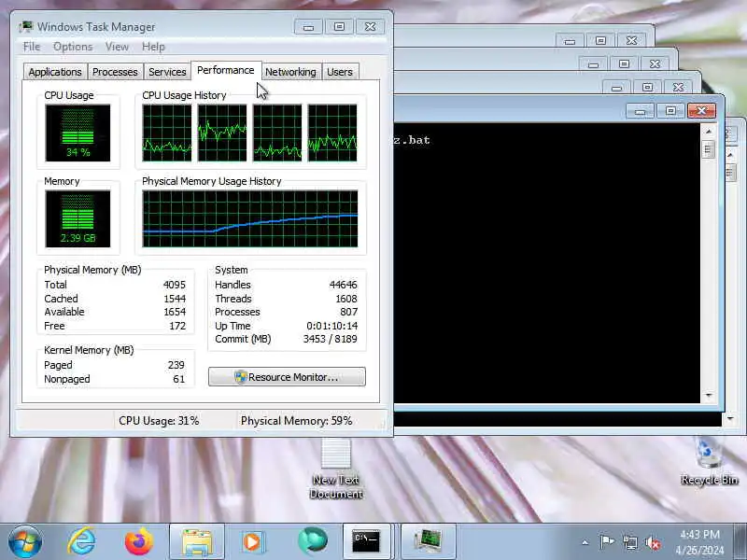Click the network tray icon
Image resolution: width=747 pixels, height=560 pixels.
(x=629, y=542)
